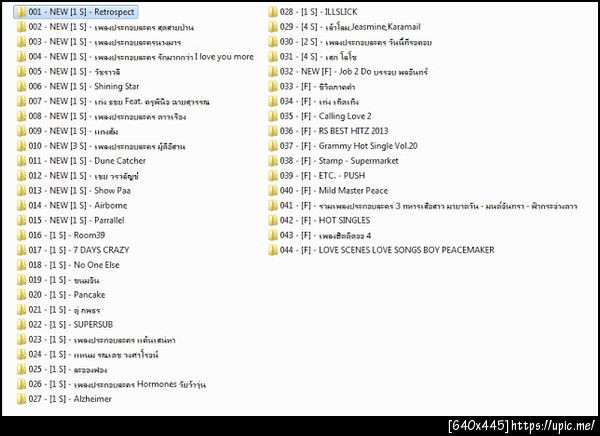Click folder icon for 029 Jeasmine,Karamail

click(273, 27)
